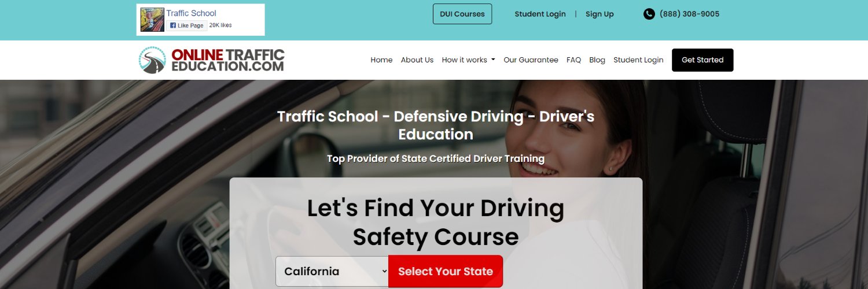Click the ONLINE TRAFFIC EDUCATION.COM logo text
The width and height of the screenshot is (868, 289).
[x=228, y=60]
